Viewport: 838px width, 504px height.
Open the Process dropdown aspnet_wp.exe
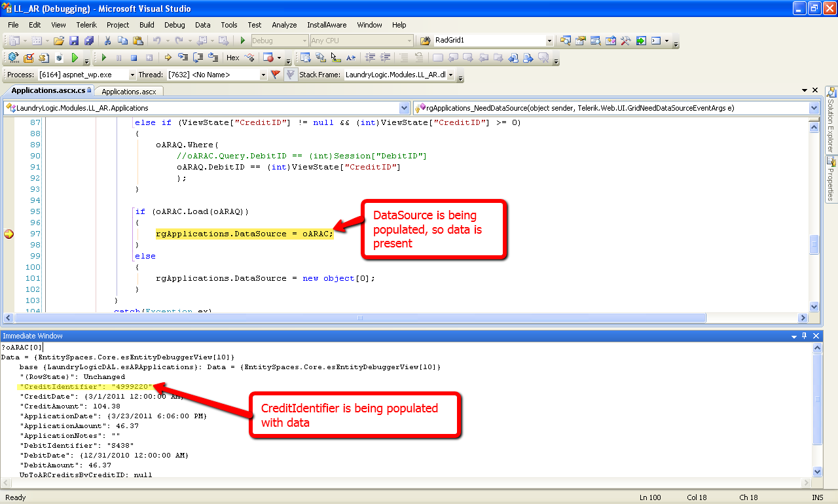tap(132, 75)
